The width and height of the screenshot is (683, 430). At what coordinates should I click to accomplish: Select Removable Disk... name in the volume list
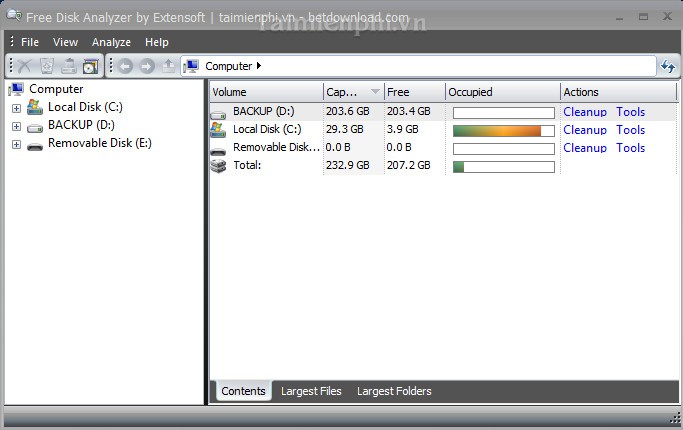[x=276, y=147]
